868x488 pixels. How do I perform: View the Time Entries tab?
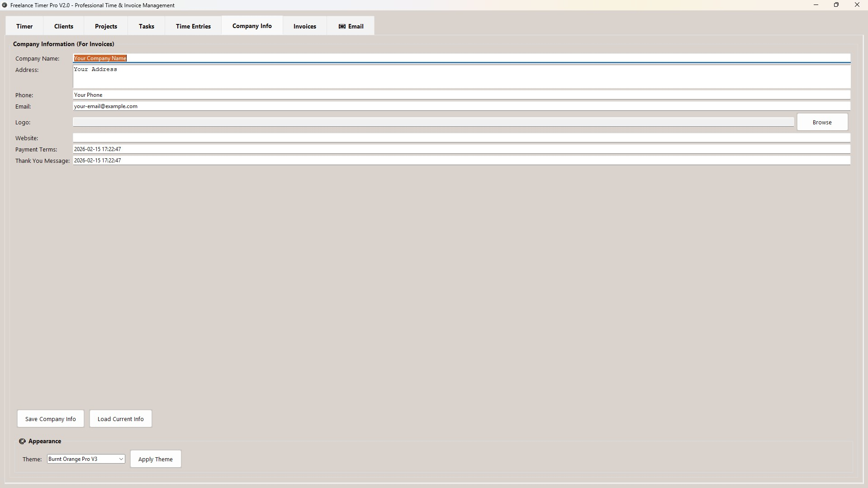point(193,26)
